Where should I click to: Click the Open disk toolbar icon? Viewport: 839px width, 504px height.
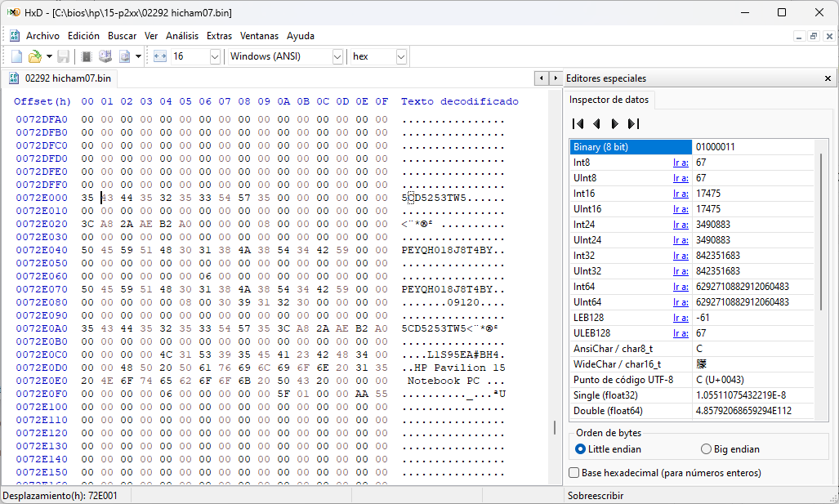tap(105, 56)
